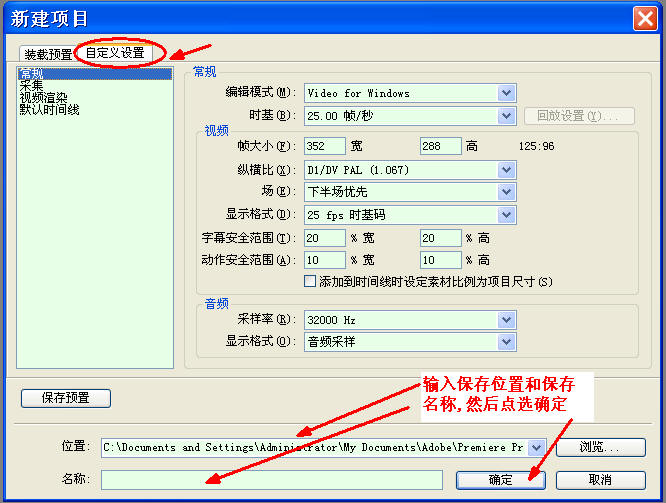Click the 动作安全范围 height field

pyautogui.click(x=440, y=260)
